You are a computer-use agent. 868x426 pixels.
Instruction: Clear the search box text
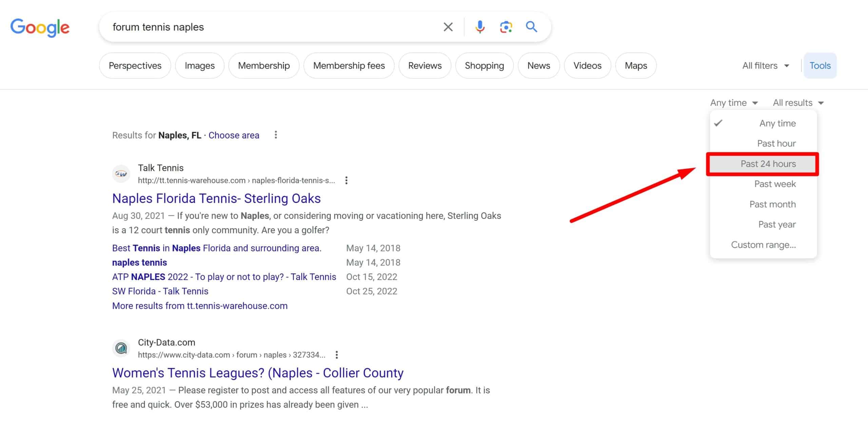pos(448,27)
